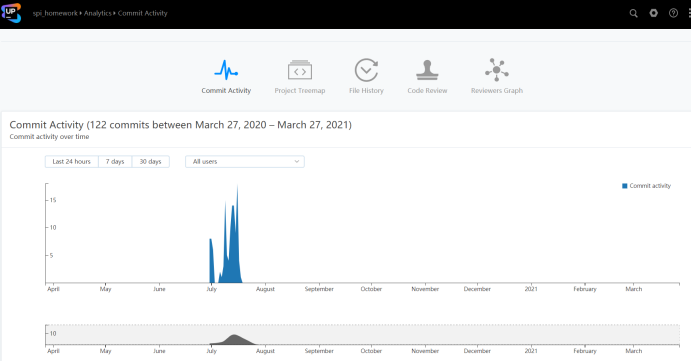Open the search magnifier icon
The height and width of the screenshot is (361, 692).
coord(633,13)
